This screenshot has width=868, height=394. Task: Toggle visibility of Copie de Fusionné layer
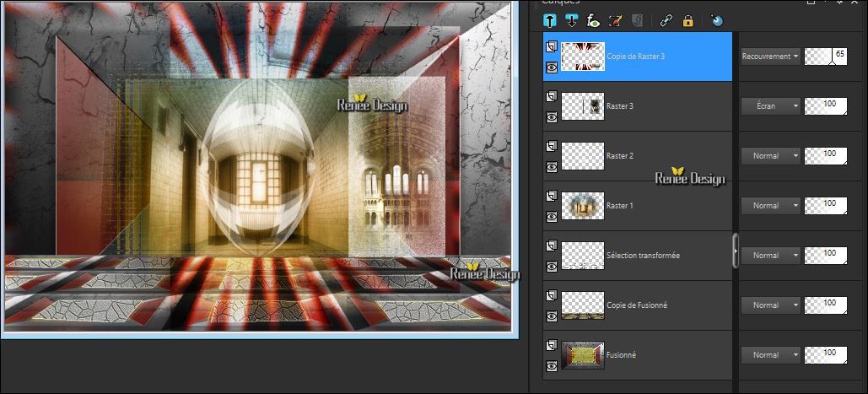tap(552, 316)
